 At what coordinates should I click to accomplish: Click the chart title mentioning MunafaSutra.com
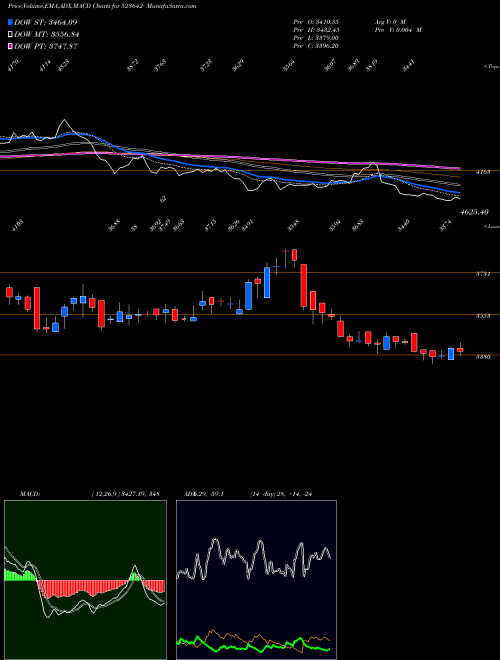coord(102,6)
